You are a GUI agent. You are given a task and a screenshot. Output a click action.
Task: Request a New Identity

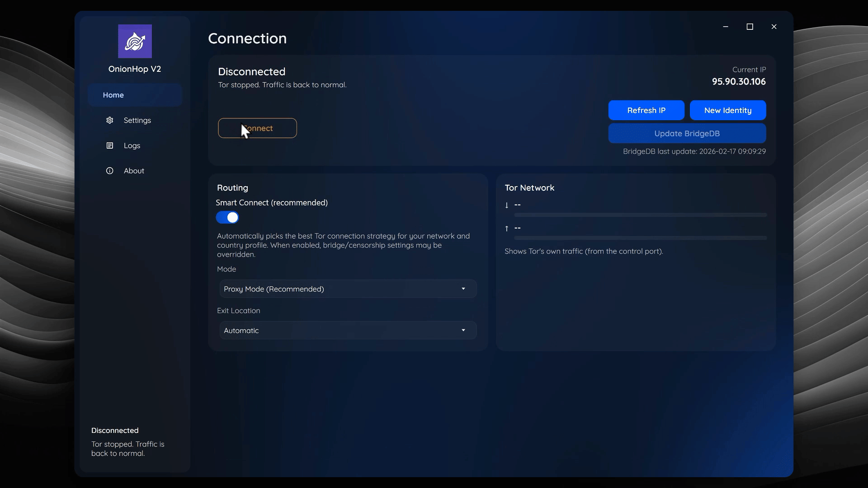click(727, 110)
